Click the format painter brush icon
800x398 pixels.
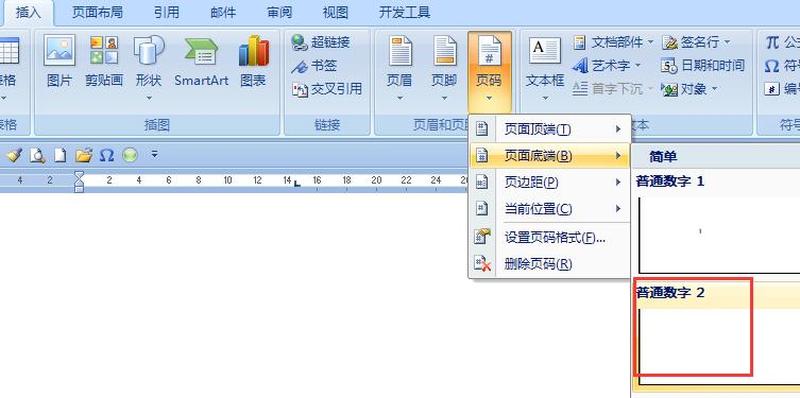click(x=14, y=155)
